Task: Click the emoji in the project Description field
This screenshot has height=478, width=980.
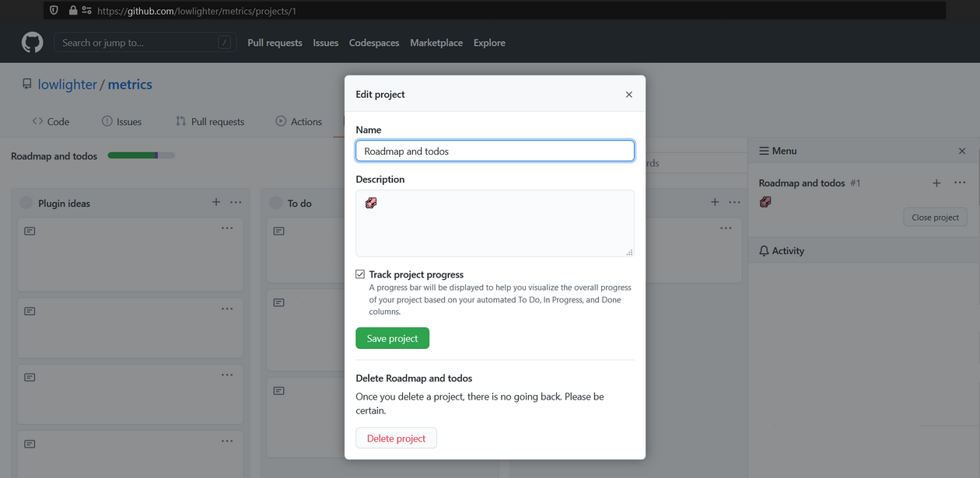Action: [x=371, y=202]
